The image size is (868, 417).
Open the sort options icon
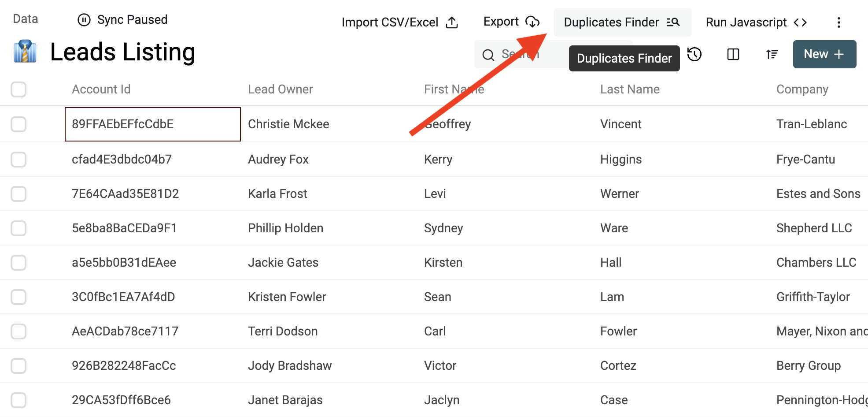tap(772, 54)
